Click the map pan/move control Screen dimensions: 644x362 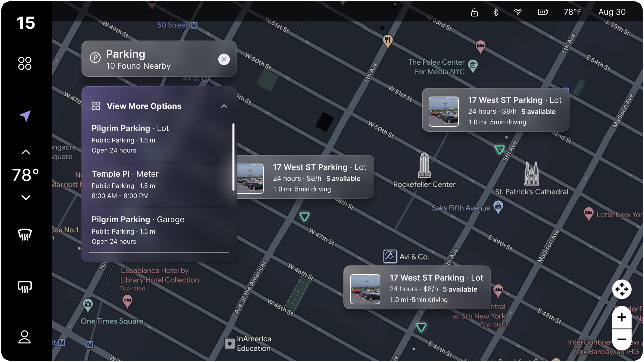click(x=622, y=289)
